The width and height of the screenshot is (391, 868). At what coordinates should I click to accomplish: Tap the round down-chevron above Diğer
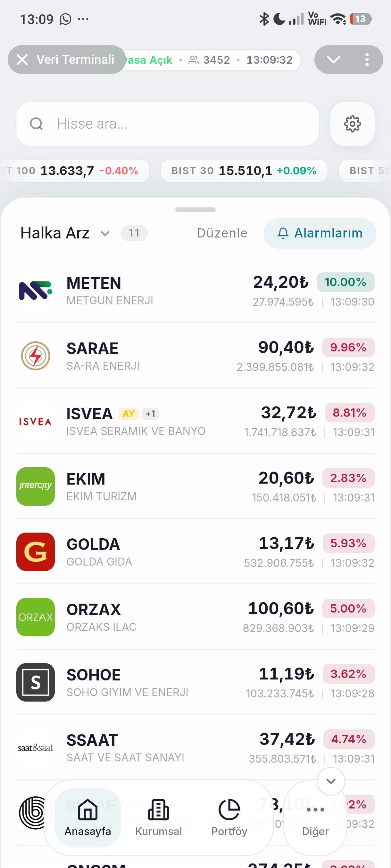click(331, 781)
